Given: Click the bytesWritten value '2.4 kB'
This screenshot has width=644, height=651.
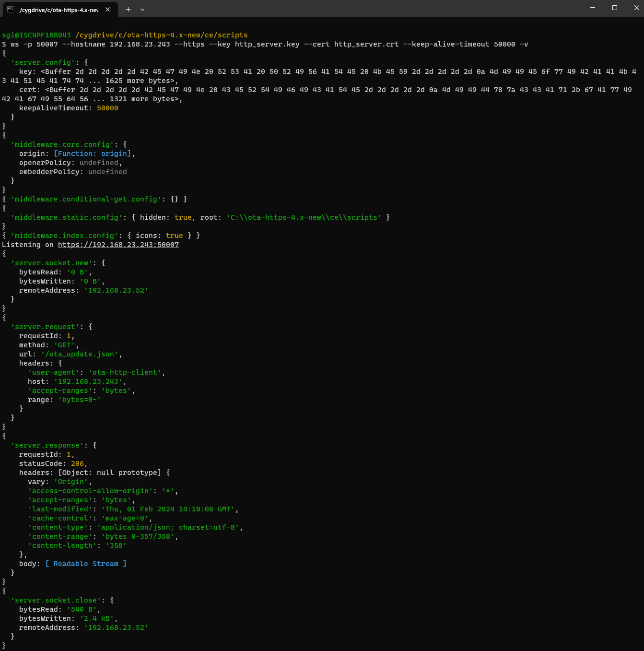Looking at the screenshot, I should (97, 618).
